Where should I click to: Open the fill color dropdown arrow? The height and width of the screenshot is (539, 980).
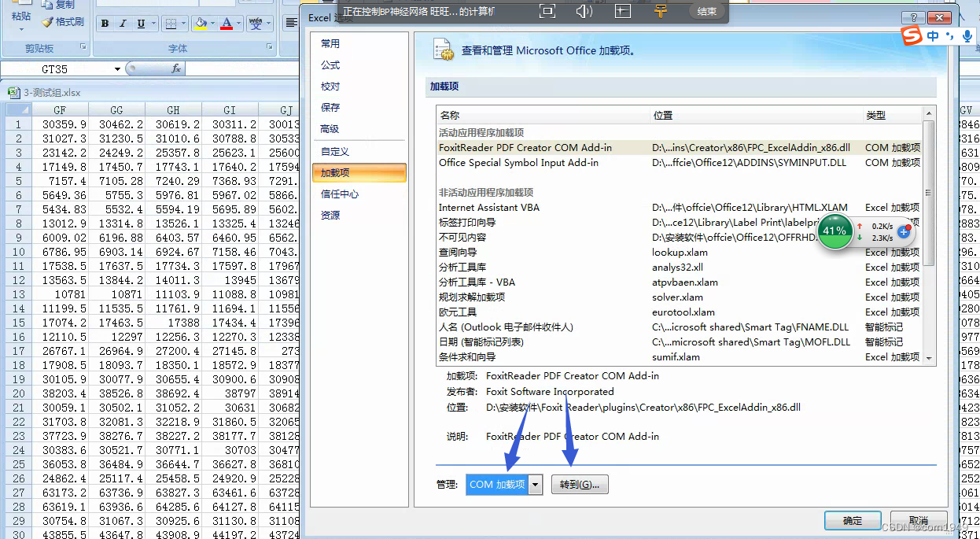213,24
